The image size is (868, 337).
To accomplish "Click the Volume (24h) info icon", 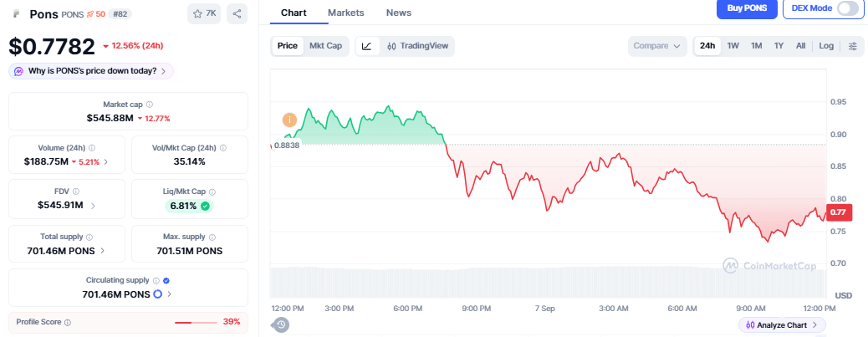I will [92, 148].
